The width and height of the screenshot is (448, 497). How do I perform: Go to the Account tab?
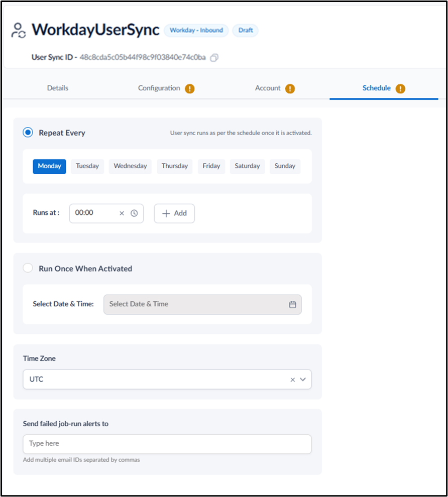tap(268, 88)
